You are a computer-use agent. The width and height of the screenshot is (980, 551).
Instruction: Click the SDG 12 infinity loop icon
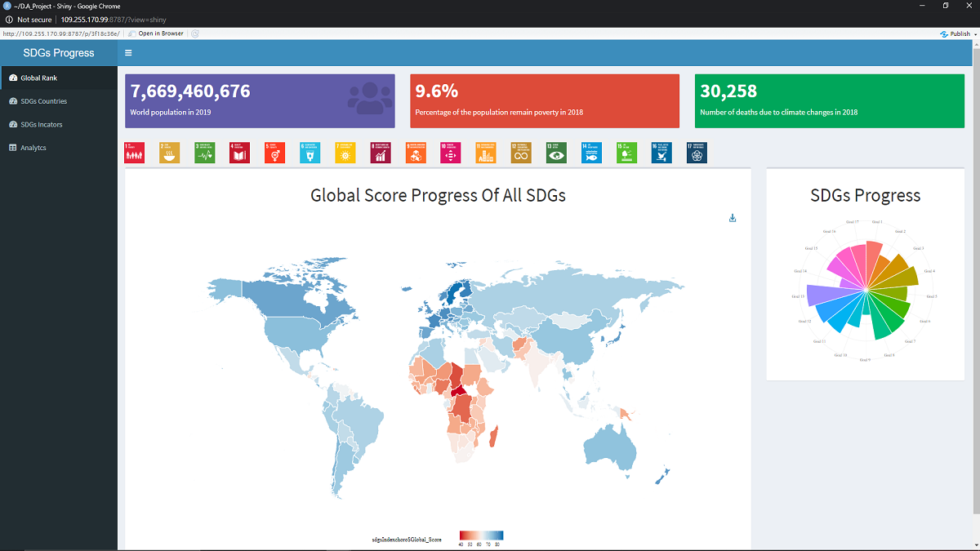(521, 153)
